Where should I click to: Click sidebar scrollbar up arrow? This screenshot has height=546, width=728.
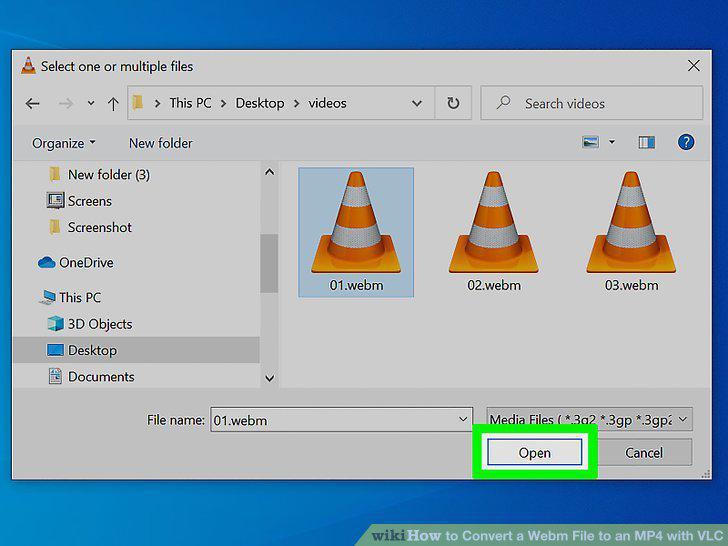pos(269,172)
